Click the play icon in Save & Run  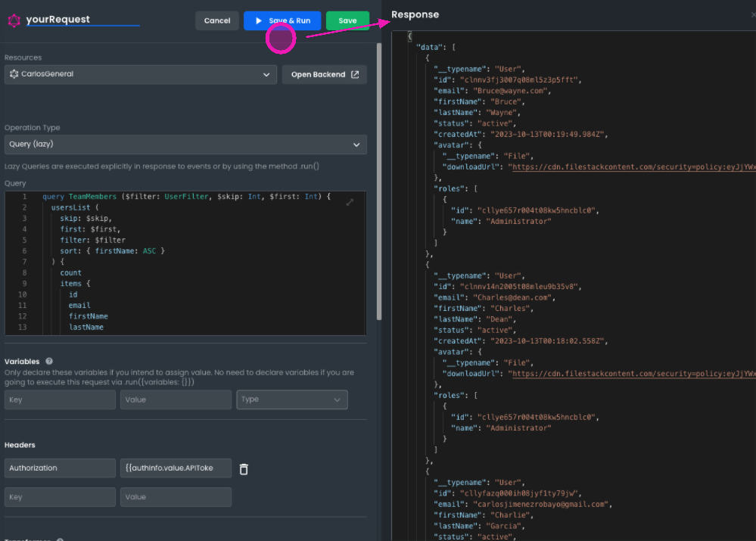(x=259, y=21)
